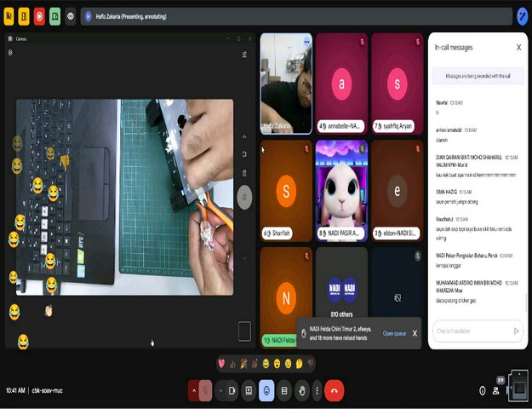Send the party popper reaction

tap(243, 364)
